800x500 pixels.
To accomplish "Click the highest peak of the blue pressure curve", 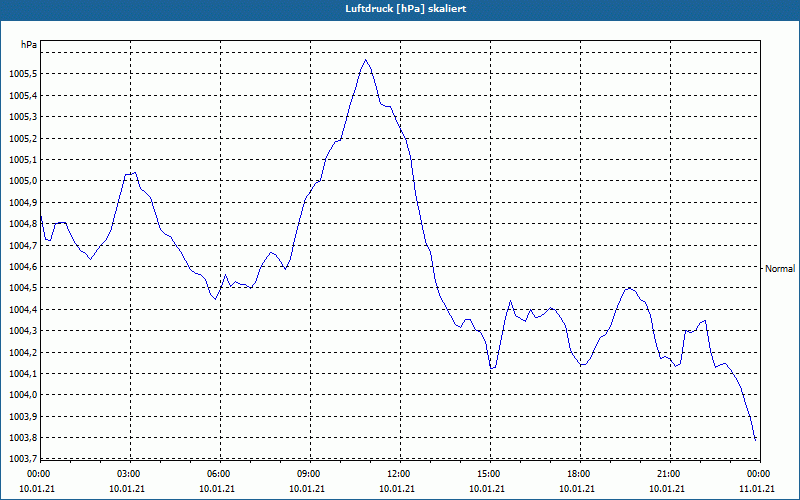I will click(365, 60).
